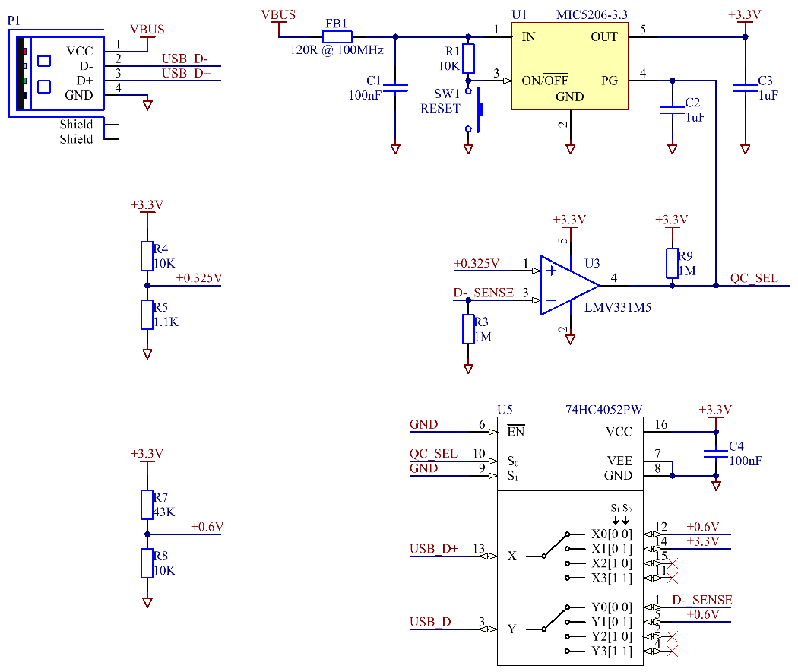This screenshot has height=672, width=798.
Task: Click the USB_D- net label at P1
Action: pos(185,59)
